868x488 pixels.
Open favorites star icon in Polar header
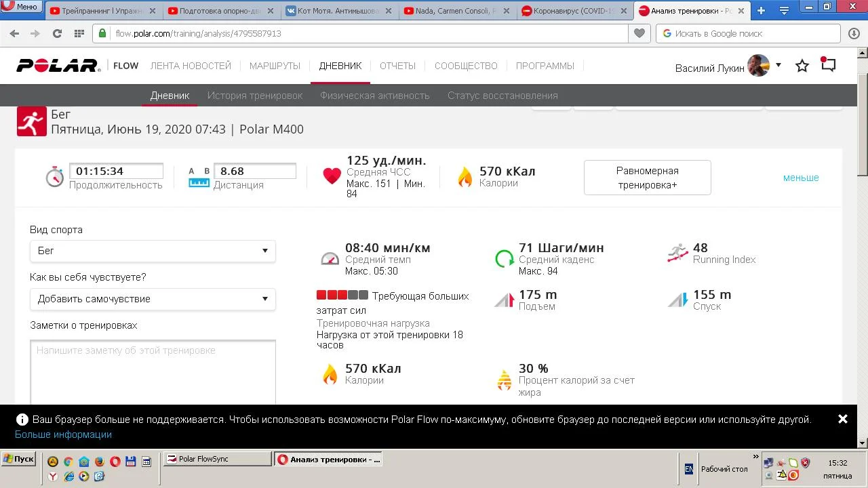[x=802, y=66]
